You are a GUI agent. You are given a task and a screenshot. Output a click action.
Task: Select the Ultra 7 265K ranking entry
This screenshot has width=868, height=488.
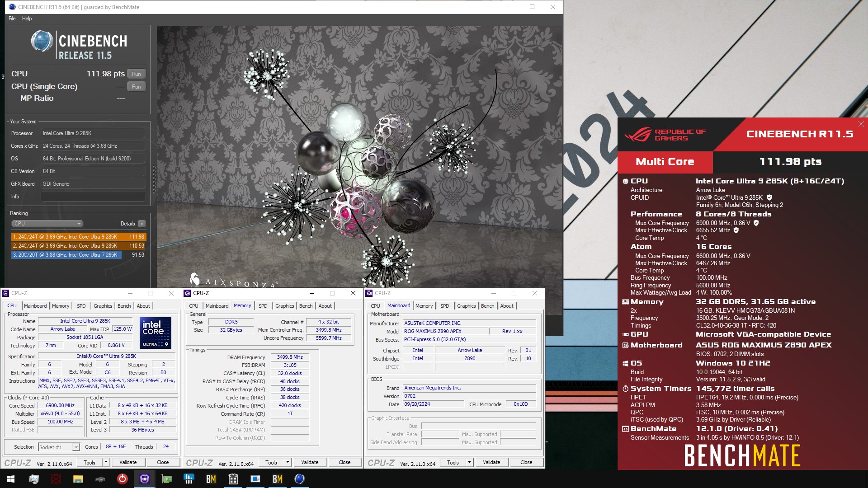[79, 255]
